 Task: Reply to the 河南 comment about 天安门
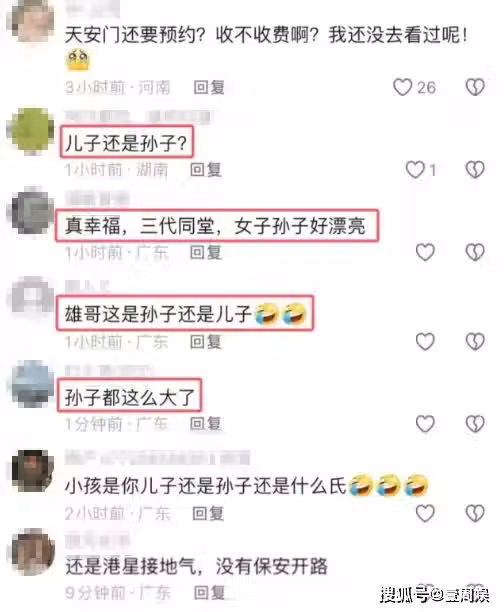point(209,87)
